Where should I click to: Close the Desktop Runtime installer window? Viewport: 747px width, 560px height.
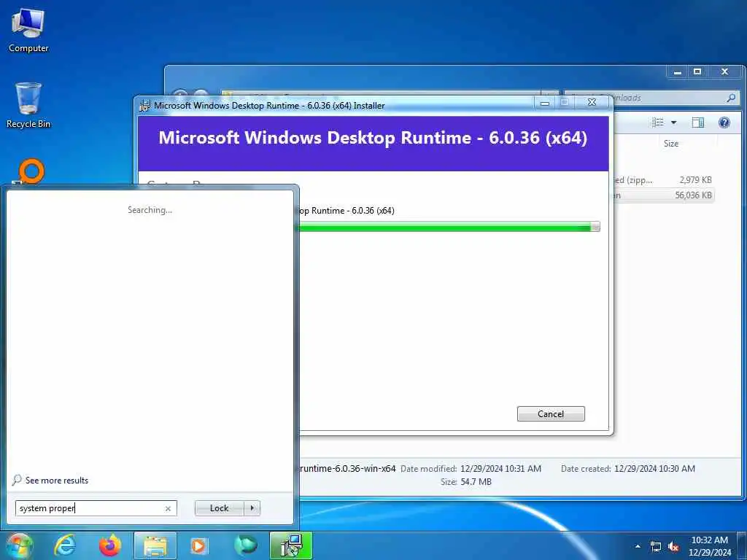(592, 103)
